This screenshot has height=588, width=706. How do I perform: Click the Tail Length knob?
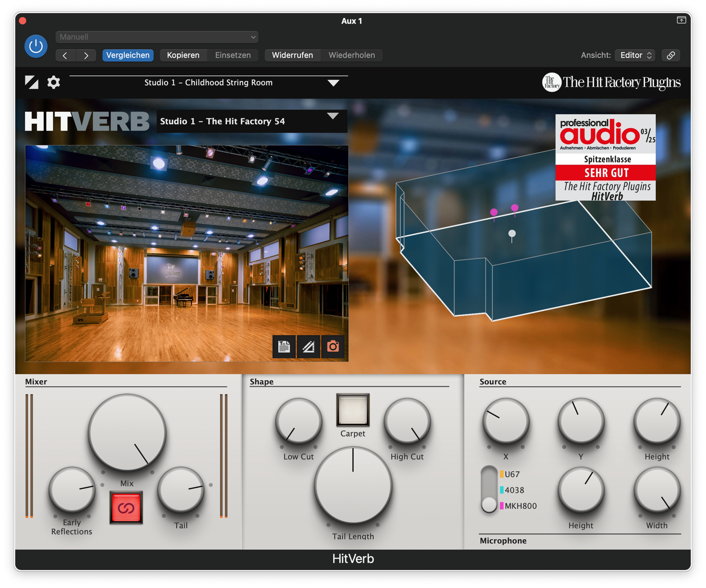tap(353, 485)
